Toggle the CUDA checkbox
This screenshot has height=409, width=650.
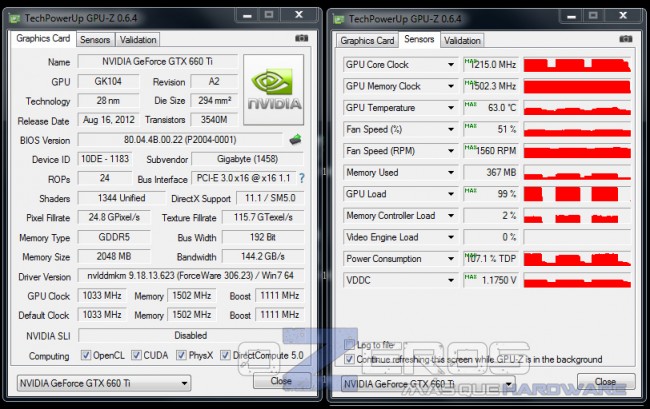(136, 355)
